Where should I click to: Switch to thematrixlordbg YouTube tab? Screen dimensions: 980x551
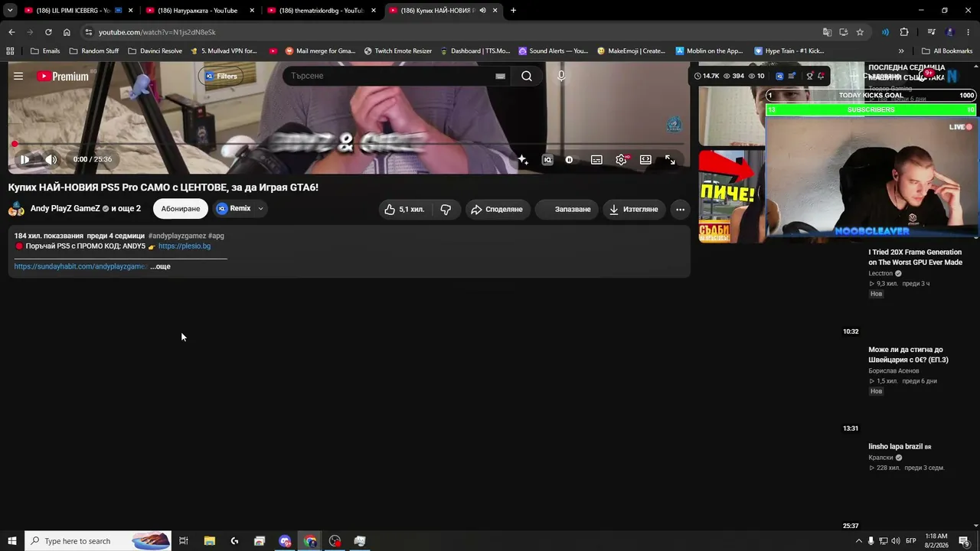(320, 11)
